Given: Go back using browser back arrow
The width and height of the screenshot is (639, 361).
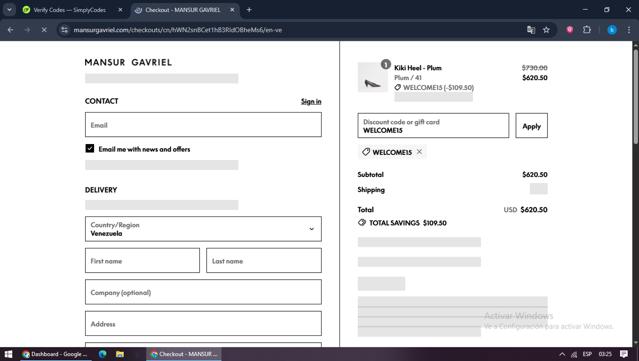Looking at the screenshot, I should 11,30.
